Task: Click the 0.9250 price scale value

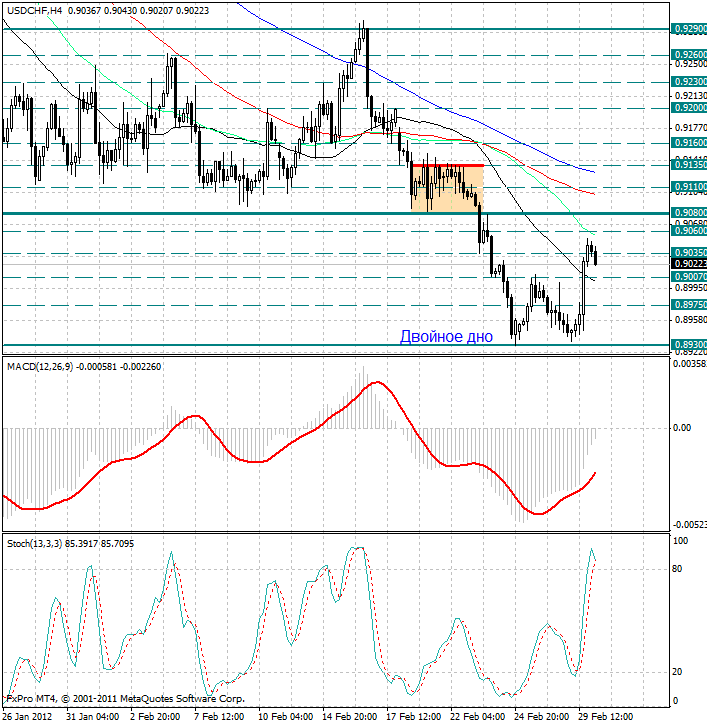Action: click(x=690, y=64)
